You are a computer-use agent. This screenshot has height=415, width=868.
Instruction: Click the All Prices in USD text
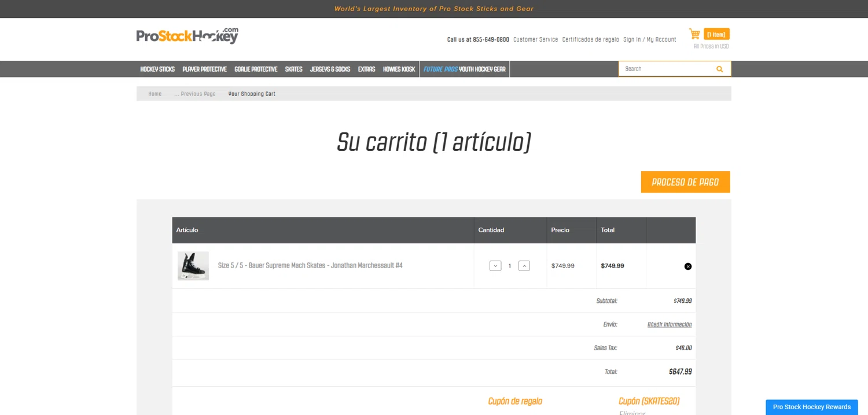coord(711,46)
